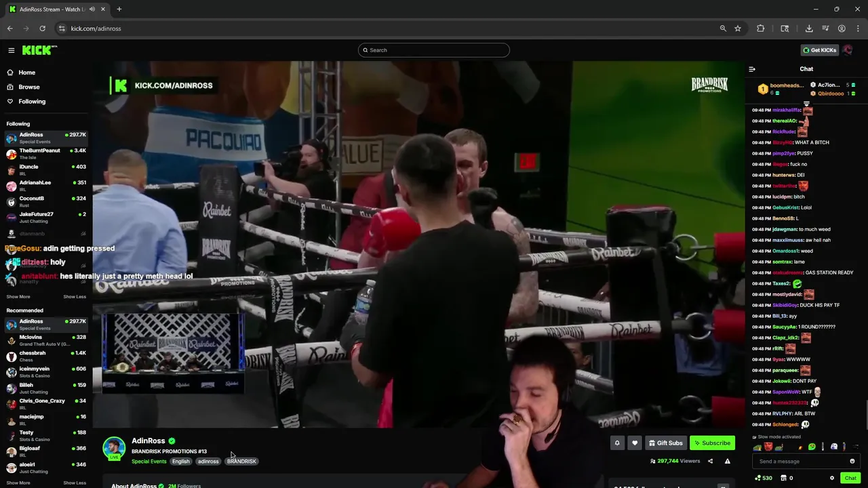Click the AdinRoss streamer avatar
The height and width of the screenshot is (488, 868).
tap(114, 448)
